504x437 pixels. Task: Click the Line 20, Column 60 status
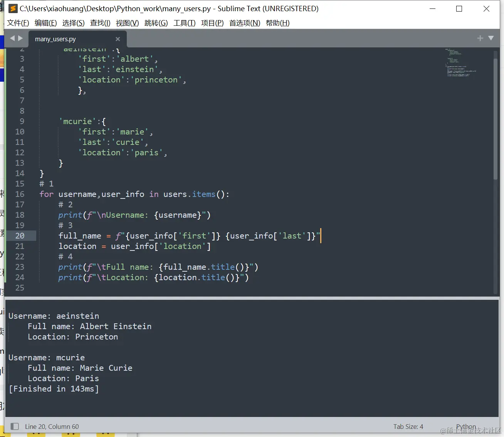pyautogui.click(x=52, y=427)
